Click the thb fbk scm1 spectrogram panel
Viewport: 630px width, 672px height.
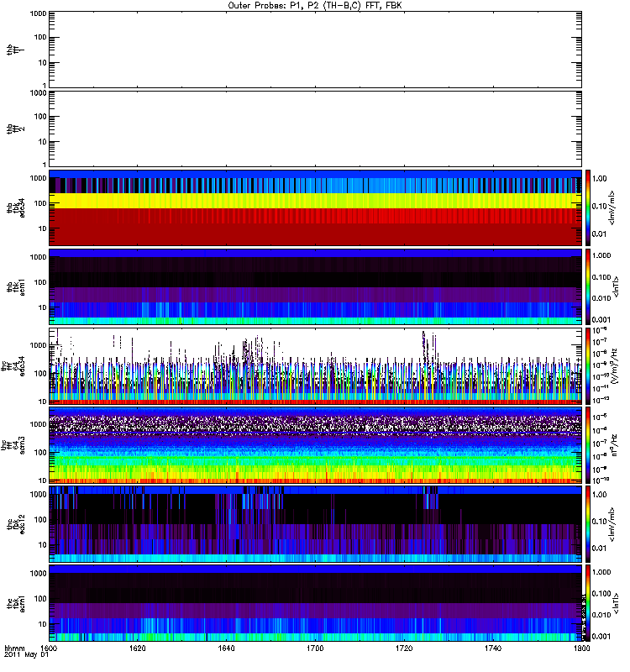pyautogui.click(x=315, y=286)
